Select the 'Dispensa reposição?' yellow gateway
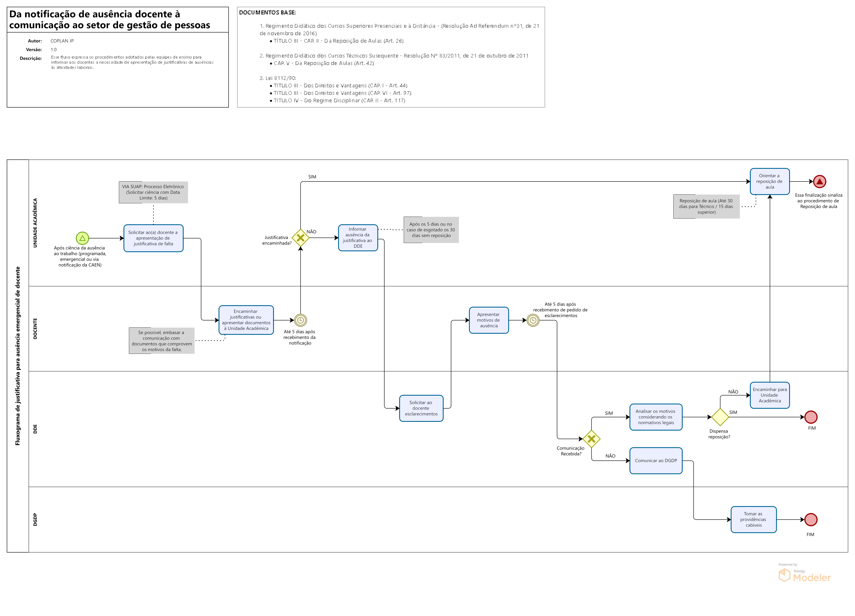Image resolution: width=855 pixels, height=616 pixels. coord(720,417)
